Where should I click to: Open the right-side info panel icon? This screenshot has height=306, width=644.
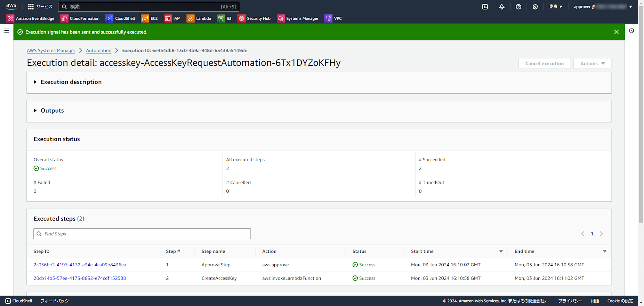pyautogui.click(x=631, y=31)
